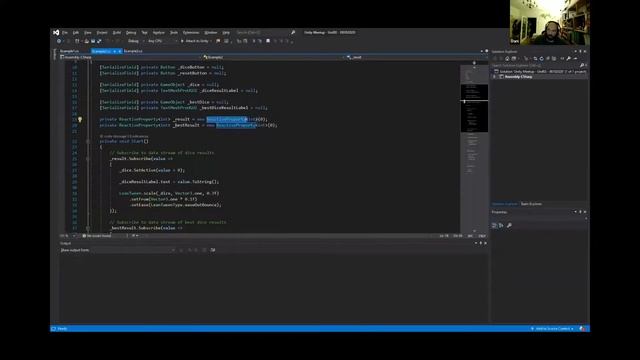Toggle word wrap in Output panel

[x=213, y=250]
